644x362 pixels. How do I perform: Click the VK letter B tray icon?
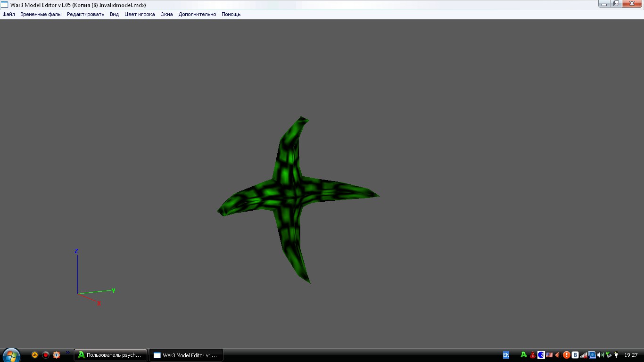tap(575, 355)
